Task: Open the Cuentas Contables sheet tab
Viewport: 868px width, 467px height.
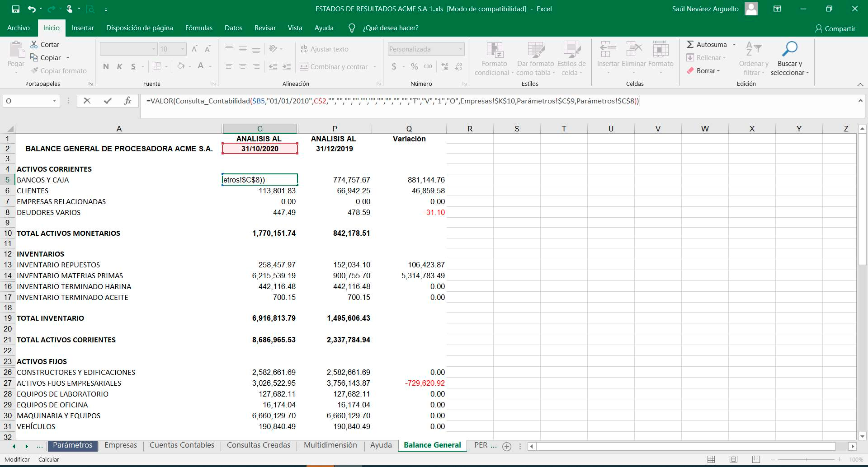Action: (182, 445)
